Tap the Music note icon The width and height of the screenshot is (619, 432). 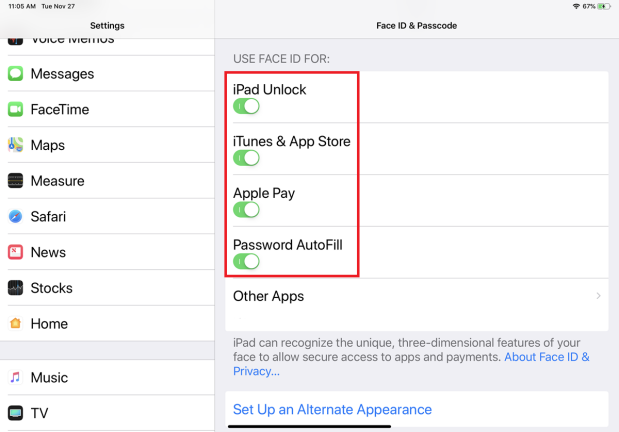[15, 378]
